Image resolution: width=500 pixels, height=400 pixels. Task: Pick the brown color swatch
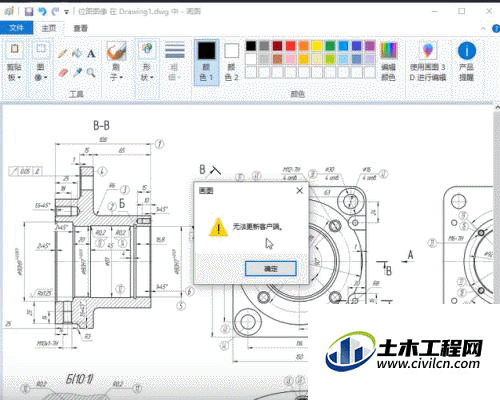277,59
